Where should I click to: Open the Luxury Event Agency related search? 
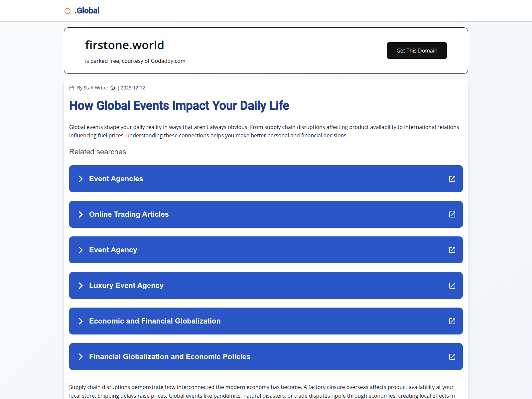click(266, 285)
